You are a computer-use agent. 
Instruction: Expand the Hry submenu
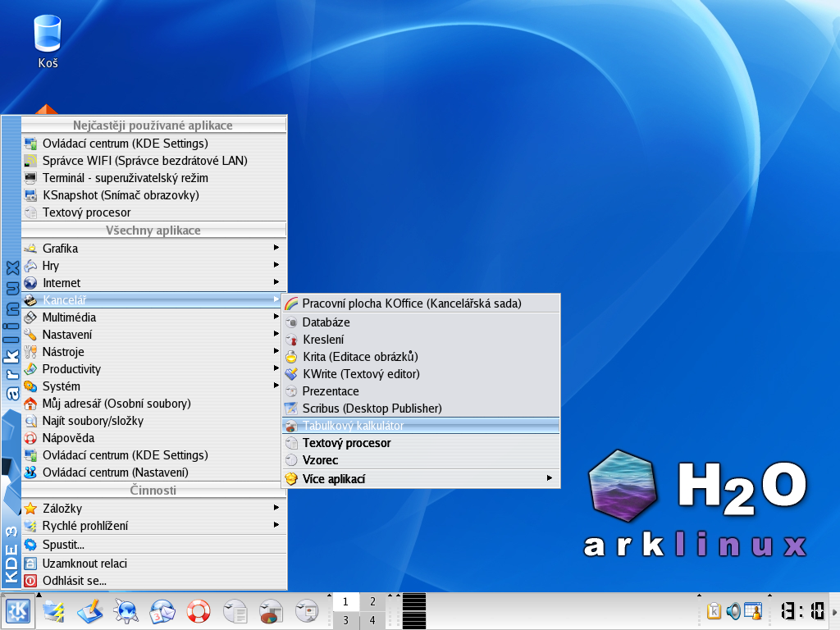(153, 266)
